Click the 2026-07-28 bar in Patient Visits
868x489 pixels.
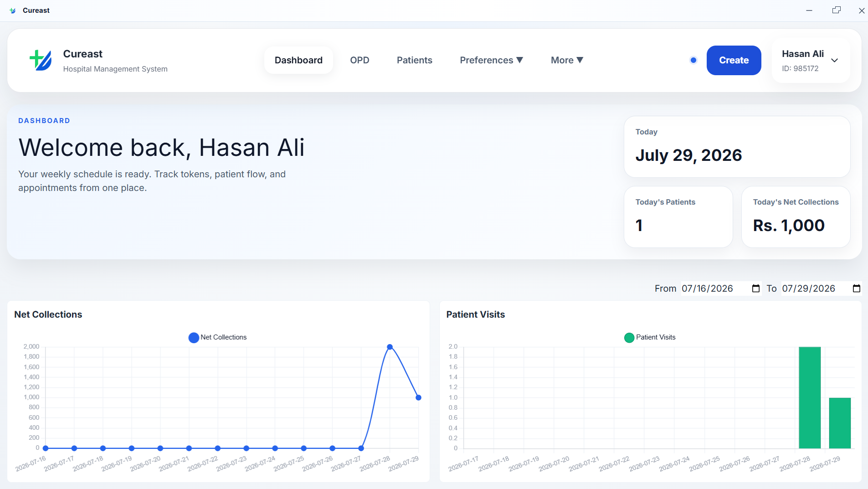(810, 398)
